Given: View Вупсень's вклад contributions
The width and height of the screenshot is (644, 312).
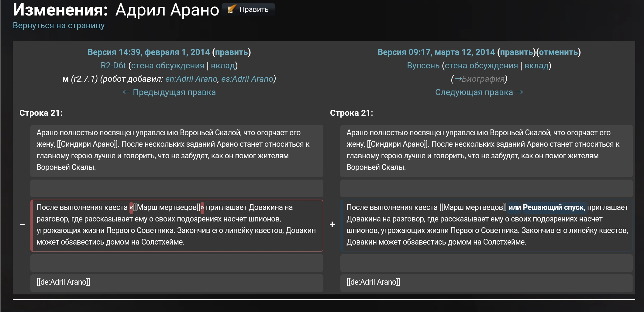Looking at the screenshot, I should click(536, 66).
